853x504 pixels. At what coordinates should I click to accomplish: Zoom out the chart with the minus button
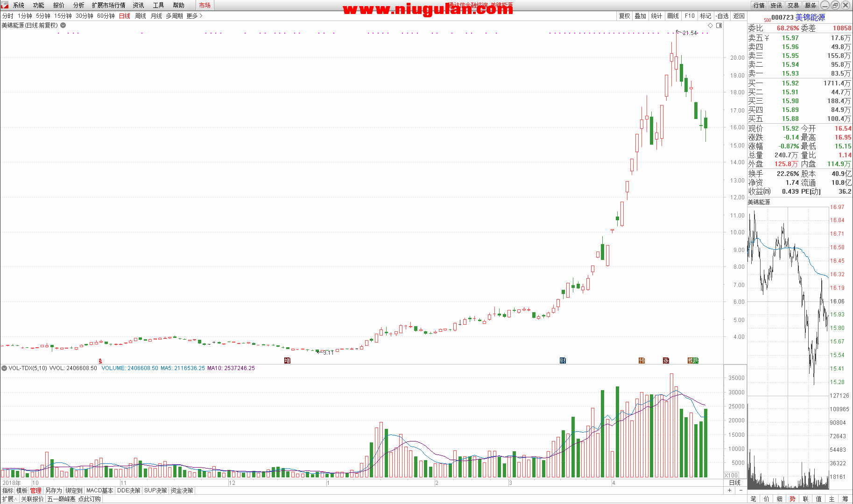[740, 490]
